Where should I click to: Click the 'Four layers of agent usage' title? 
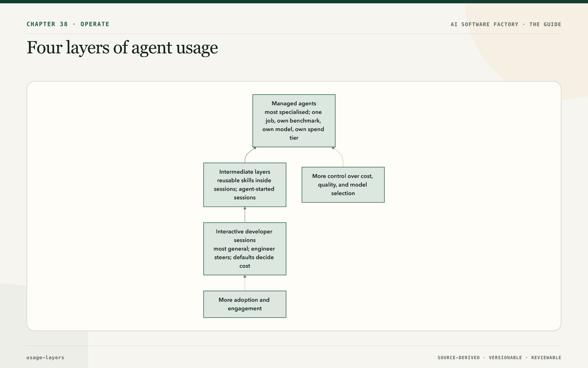122,48
